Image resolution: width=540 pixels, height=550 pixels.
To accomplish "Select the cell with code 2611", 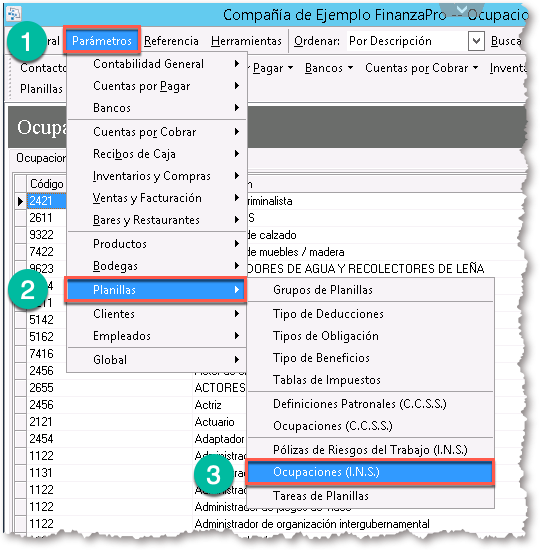I will pos(46,218).
